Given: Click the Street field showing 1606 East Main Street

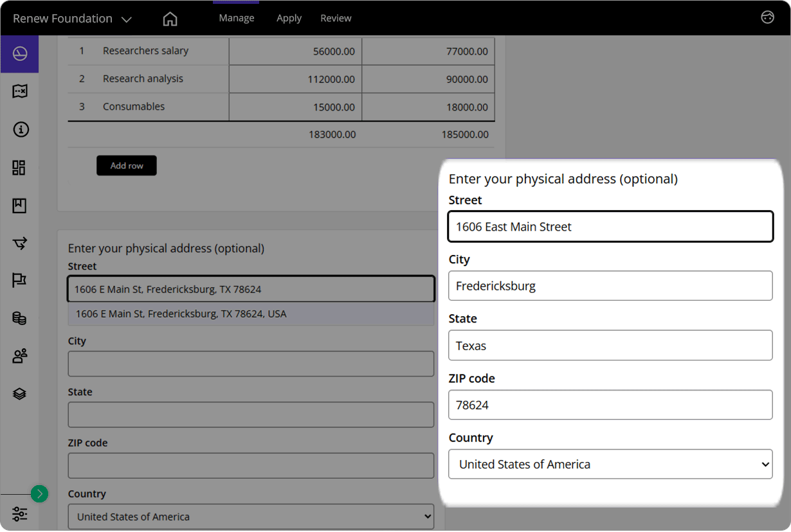Looking at the screenshot, I should (610, 226).
